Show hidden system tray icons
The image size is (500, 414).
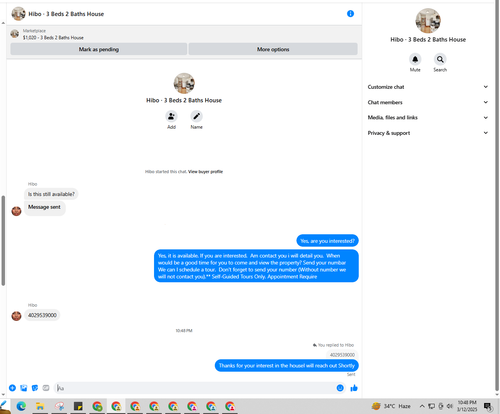(422, 406)
